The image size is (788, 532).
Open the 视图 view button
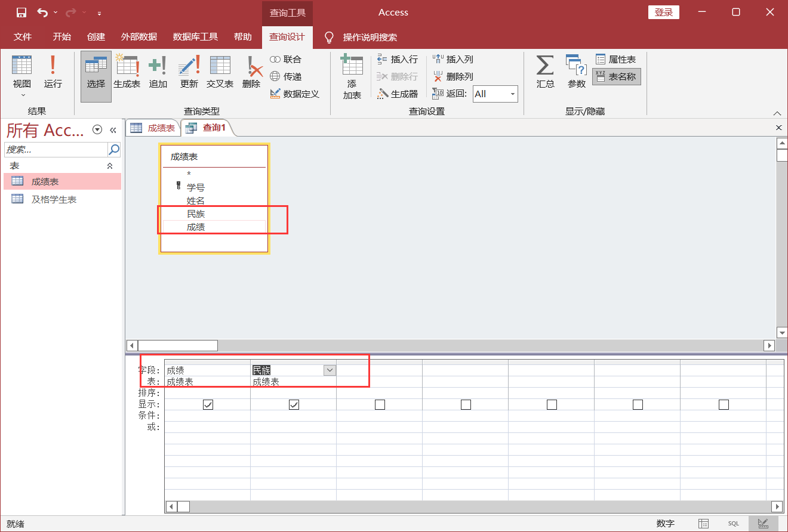coord(22,76)
